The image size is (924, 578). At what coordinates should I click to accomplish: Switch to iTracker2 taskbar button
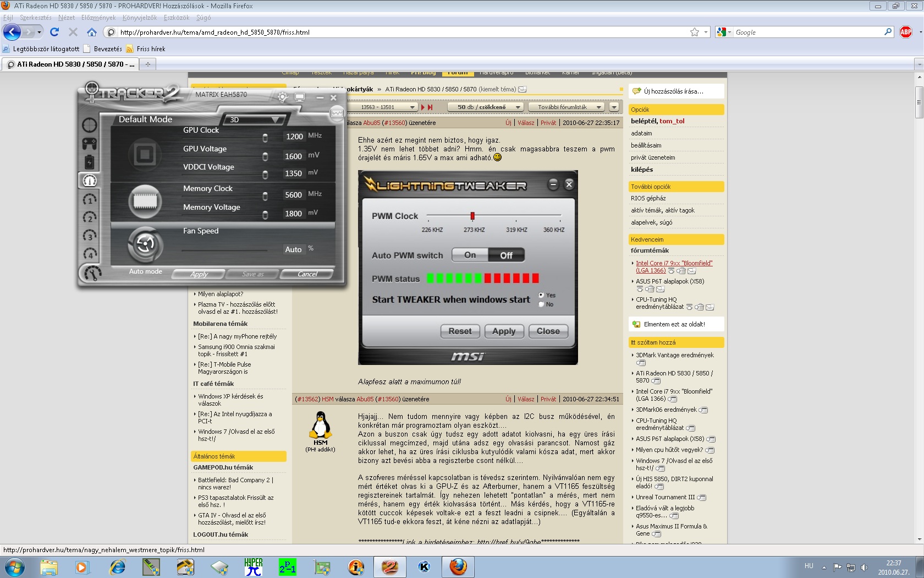(390, 566)
